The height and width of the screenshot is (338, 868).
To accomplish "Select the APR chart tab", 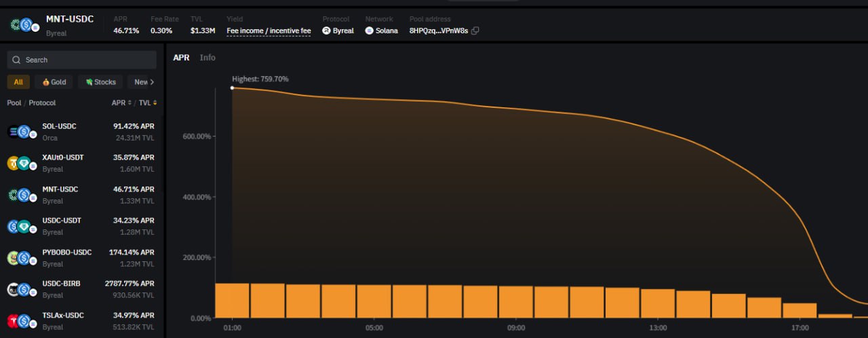I will click(181, 58).
